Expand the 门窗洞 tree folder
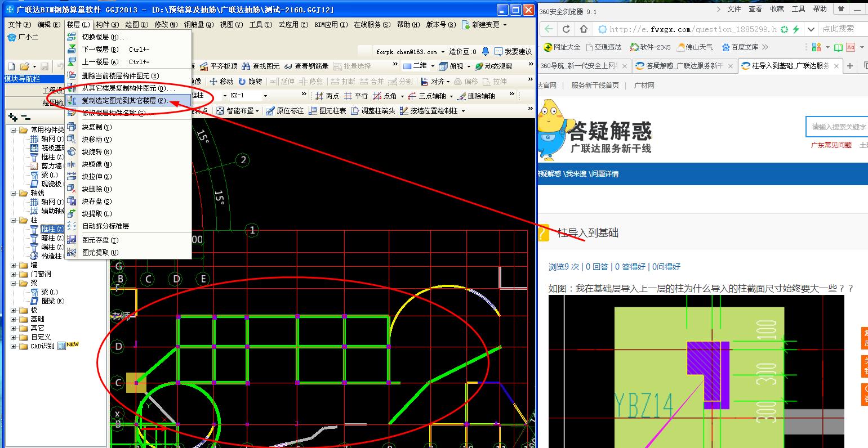The height and width of the screenshot is (448, 868). click(14, 274)
